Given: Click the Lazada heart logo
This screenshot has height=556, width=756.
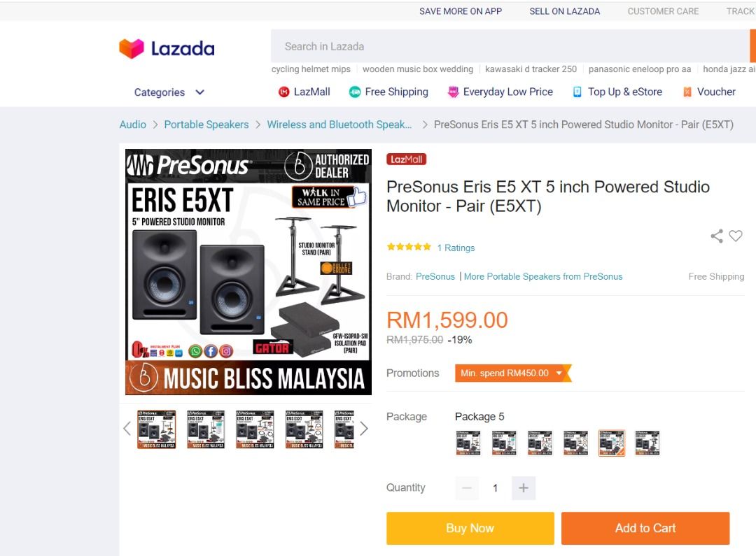Looking at the screenshot, I should pos(132,49).
